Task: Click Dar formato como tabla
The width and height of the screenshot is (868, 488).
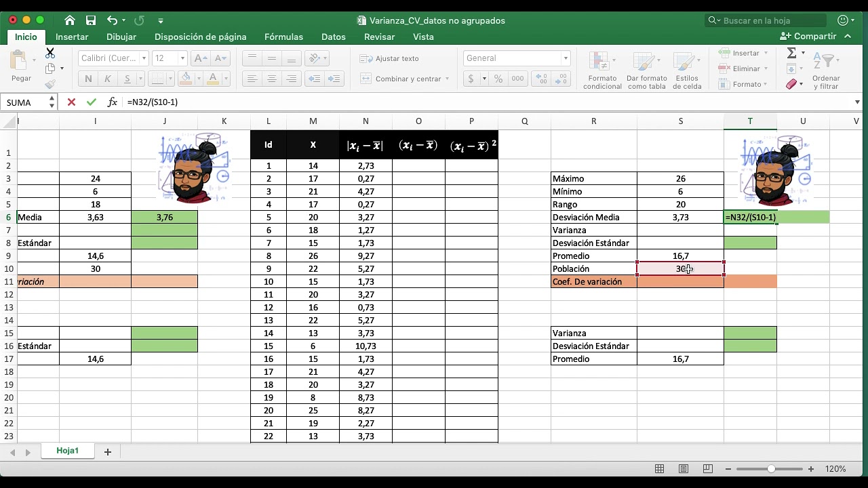Action: (646, 70)
